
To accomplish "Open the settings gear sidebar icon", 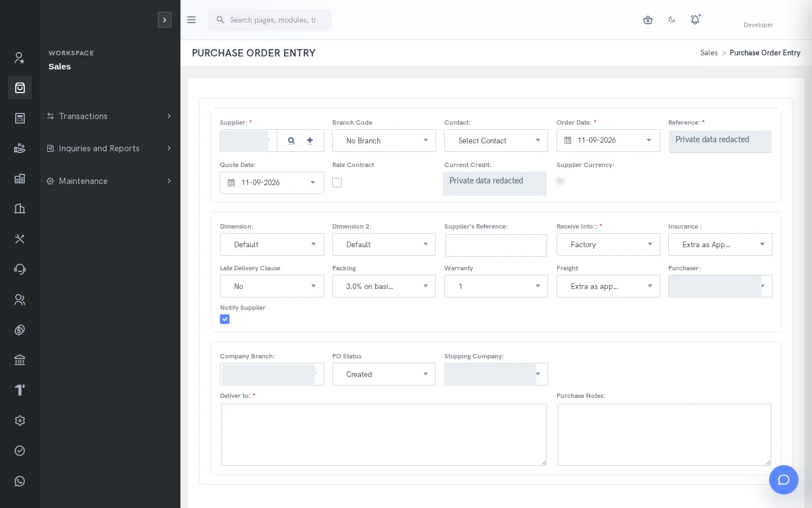I will point(20,421).
